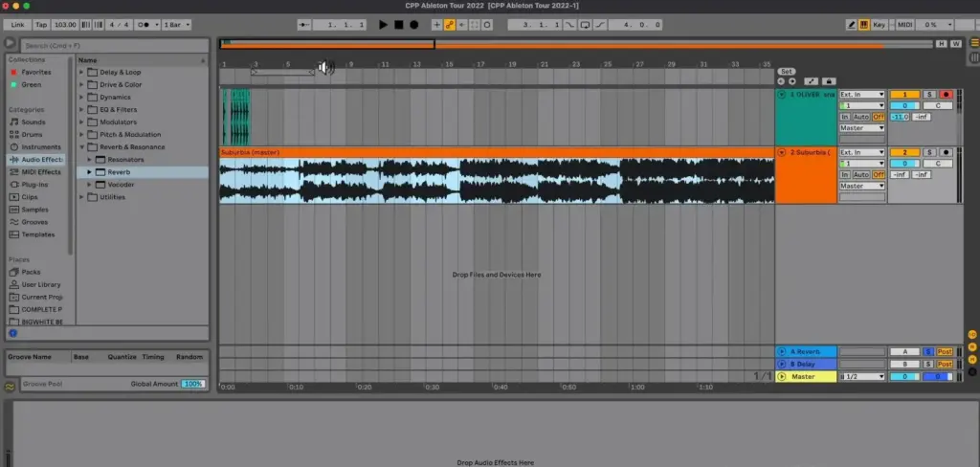Open Drums category
This screenshot has height=467, width=980.
click(32, 134)
